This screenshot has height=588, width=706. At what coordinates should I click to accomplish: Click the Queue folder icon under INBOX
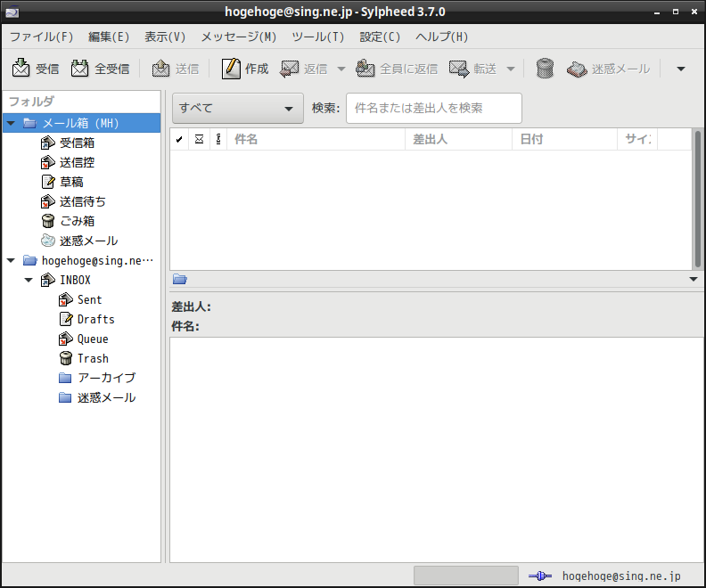[66, 339]
